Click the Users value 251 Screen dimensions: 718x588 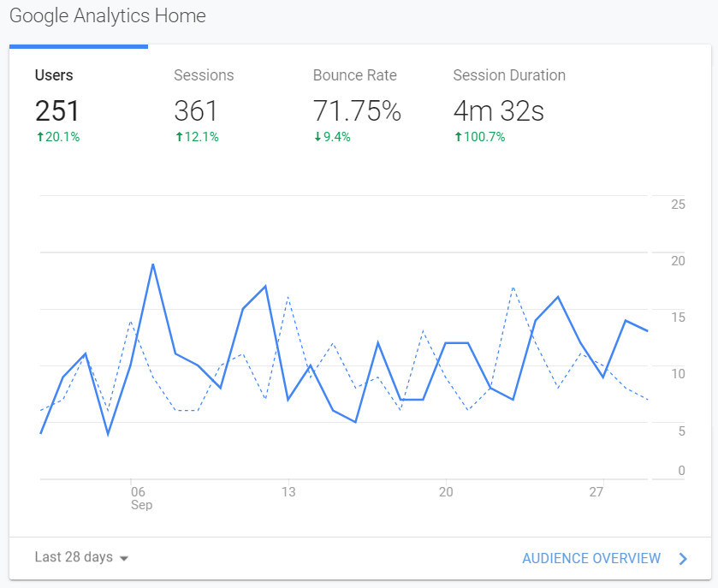click(x=57, y=110)
